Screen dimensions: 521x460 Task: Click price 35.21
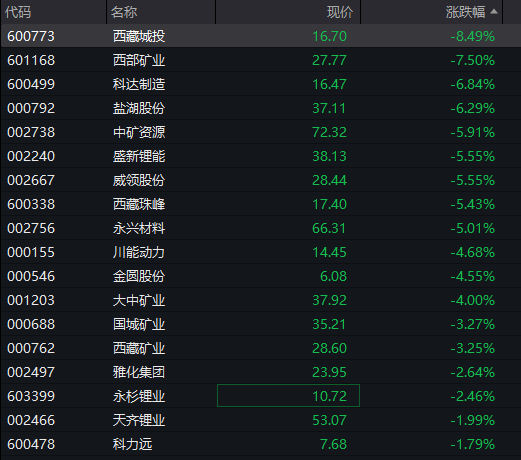[x=329, y=324]
